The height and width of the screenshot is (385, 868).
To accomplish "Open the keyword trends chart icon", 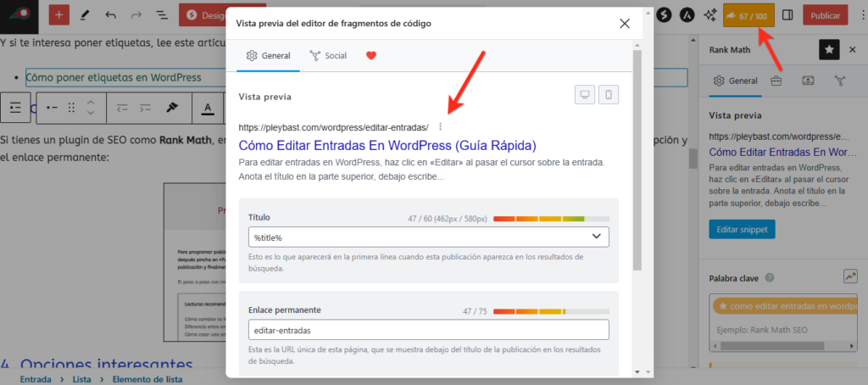I will click(850, 276).
